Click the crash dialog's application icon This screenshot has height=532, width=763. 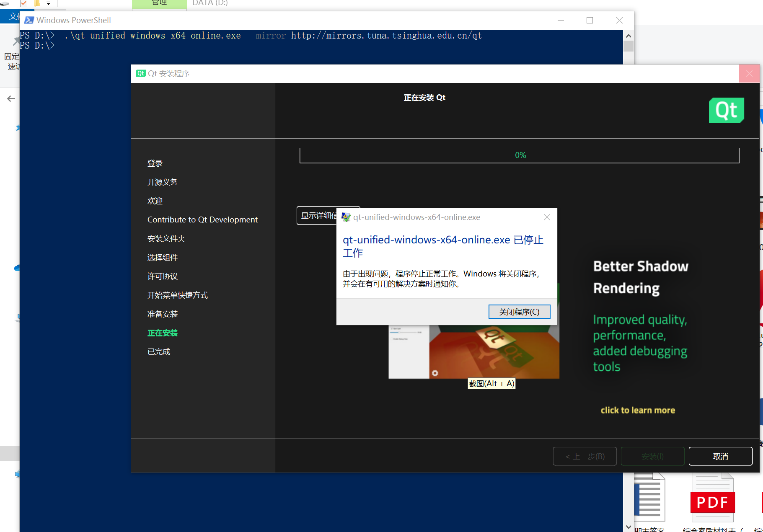coord(346,217)
